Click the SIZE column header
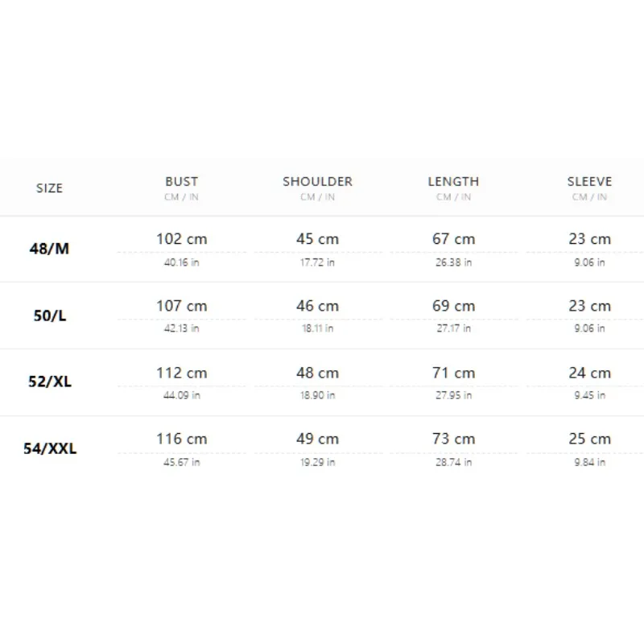The height and width of the screenshot is (644, 644). [x=49, y=188]
